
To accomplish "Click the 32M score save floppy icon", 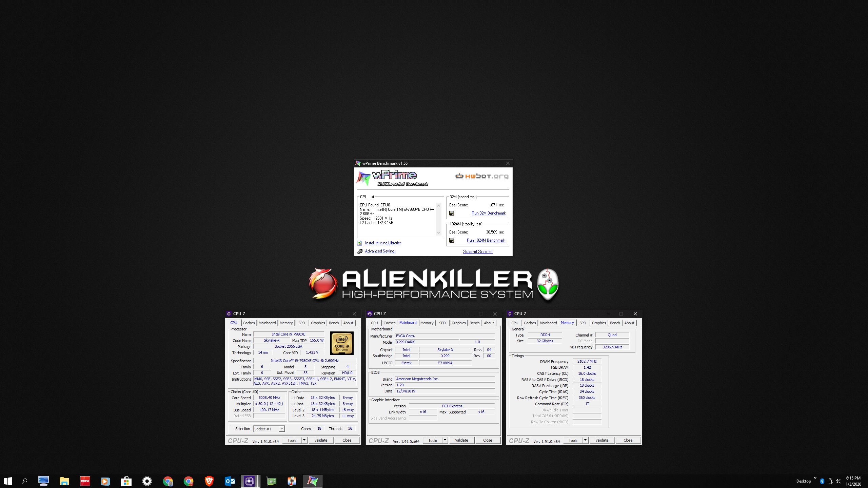I will pyautogui.click(x=452, y=213).
